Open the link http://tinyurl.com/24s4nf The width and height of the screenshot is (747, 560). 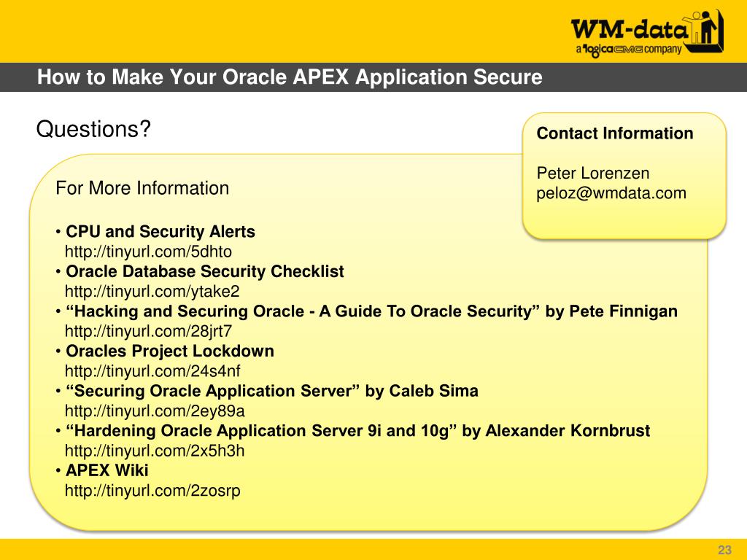click(152, 371)
